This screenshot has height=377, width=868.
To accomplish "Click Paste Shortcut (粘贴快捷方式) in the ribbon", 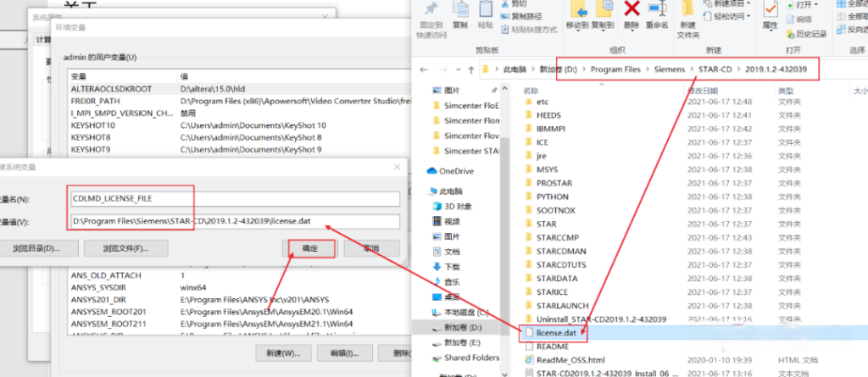I will click(529, 30).
